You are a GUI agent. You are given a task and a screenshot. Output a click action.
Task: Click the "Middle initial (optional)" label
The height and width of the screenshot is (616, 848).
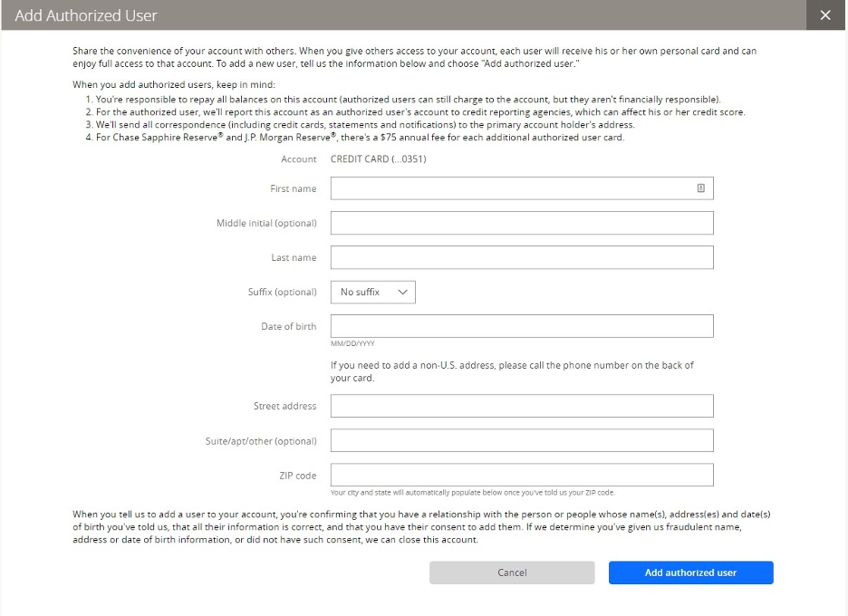tap(266, 223)
